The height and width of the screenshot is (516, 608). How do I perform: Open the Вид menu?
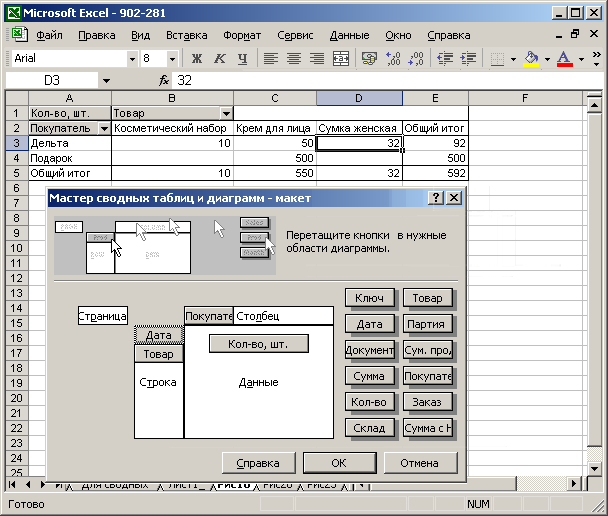(140, 35)
